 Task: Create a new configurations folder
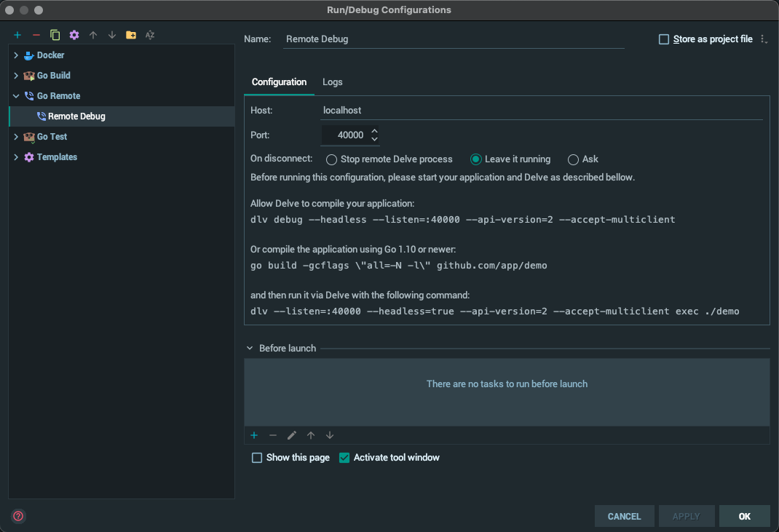pyautogui.click(x=130, y=35)
